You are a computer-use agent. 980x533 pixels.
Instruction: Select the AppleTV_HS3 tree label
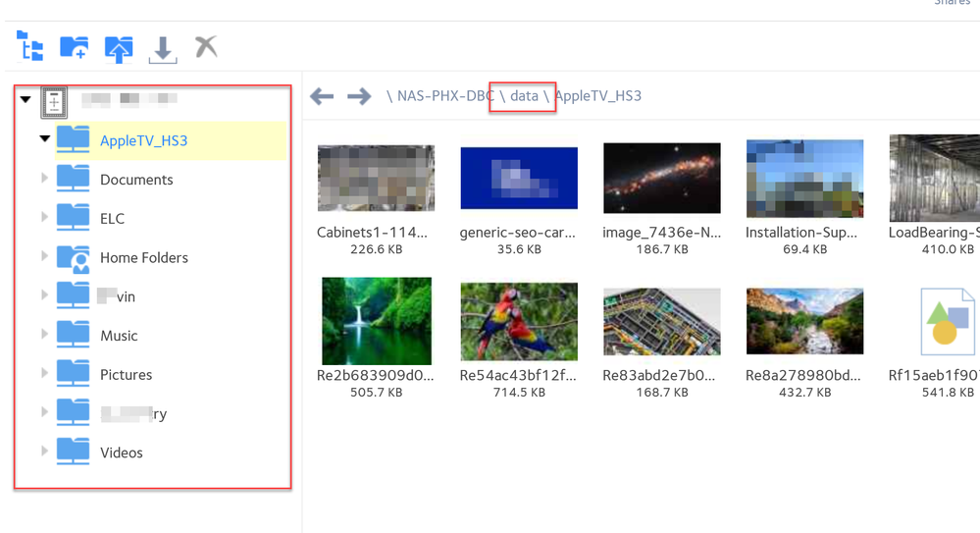(x=144, y=140)
